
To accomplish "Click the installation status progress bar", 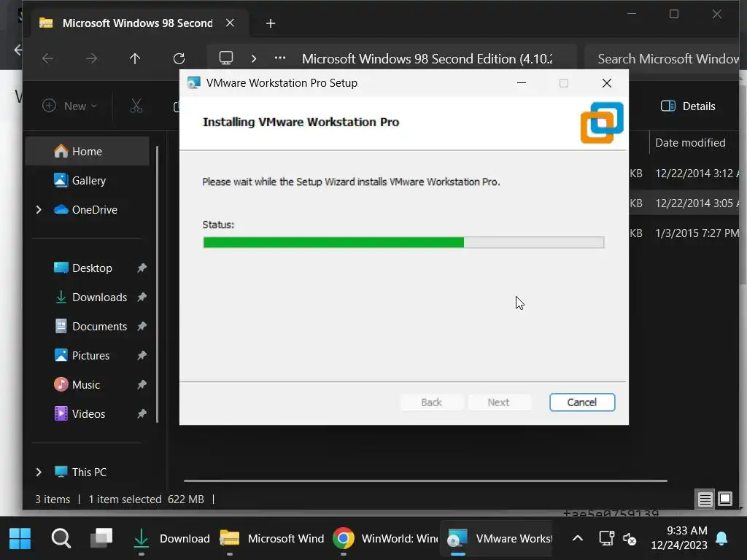I will click(x=403, y=242).
